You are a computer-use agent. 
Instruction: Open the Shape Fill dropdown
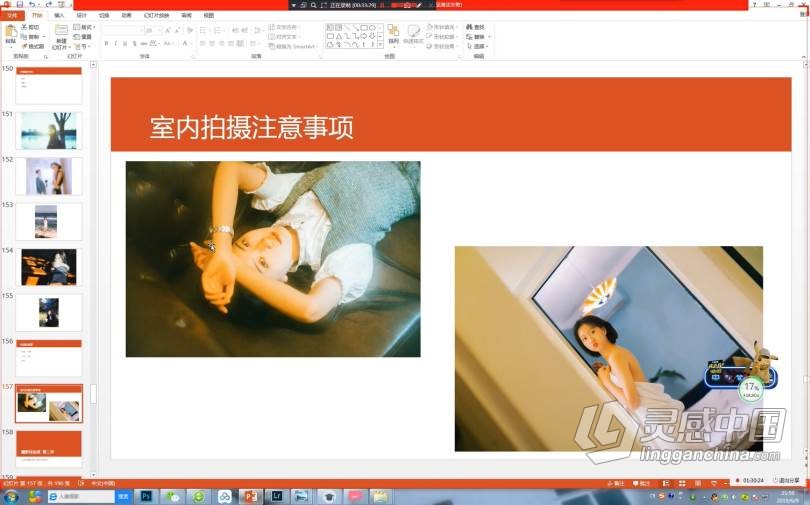[x=443, y=27]
